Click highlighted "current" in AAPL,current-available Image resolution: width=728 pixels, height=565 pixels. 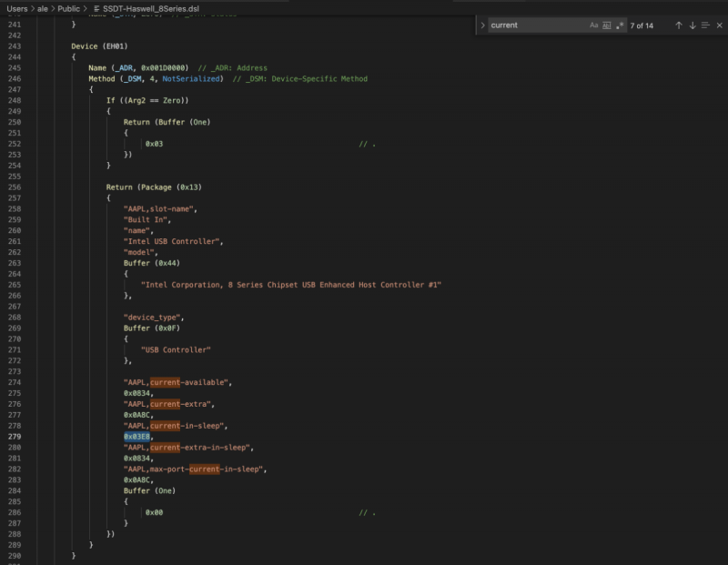[x=165, y=382]
